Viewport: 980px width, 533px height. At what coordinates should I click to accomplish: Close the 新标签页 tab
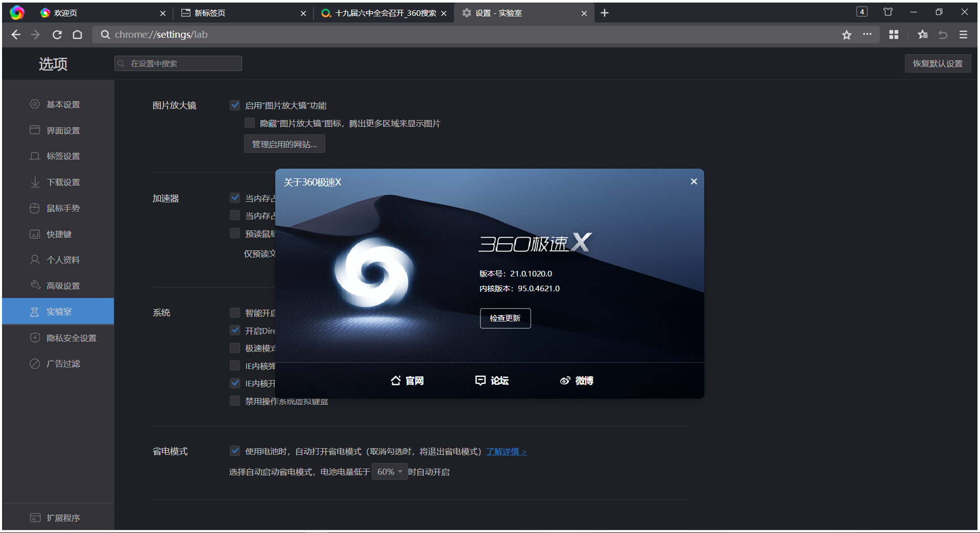[303, 13]
